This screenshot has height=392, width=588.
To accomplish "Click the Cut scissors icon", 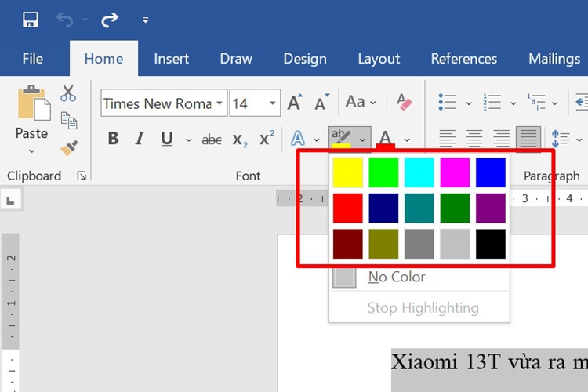I will (68, 93).
